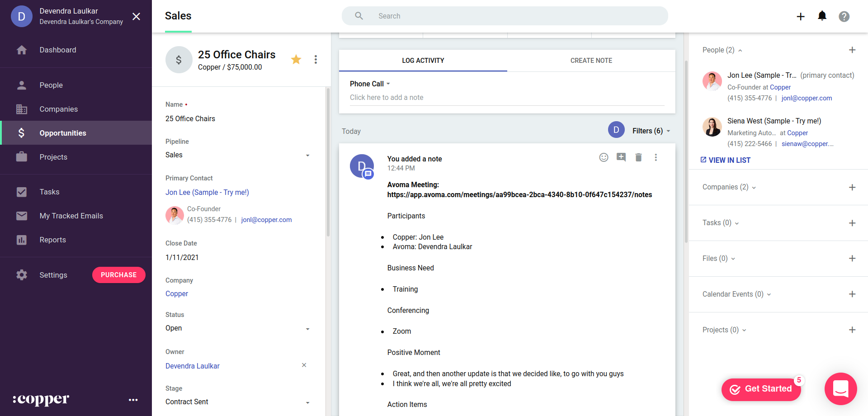The width and height of the screenshot is (868, 416).
Task: Toggle the star favorite on 25 Office Chairs
Action: click(x=296, y=59)
